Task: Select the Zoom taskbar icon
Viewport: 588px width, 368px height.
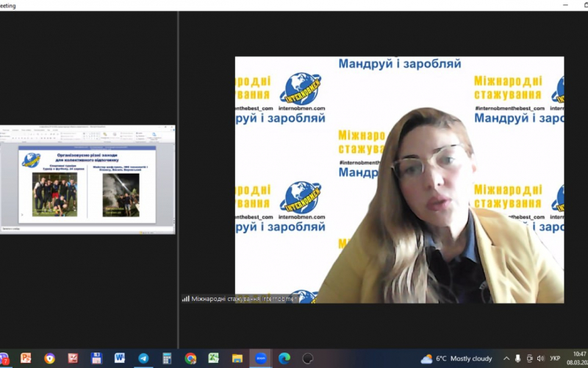Action: (x=261, y=358)
